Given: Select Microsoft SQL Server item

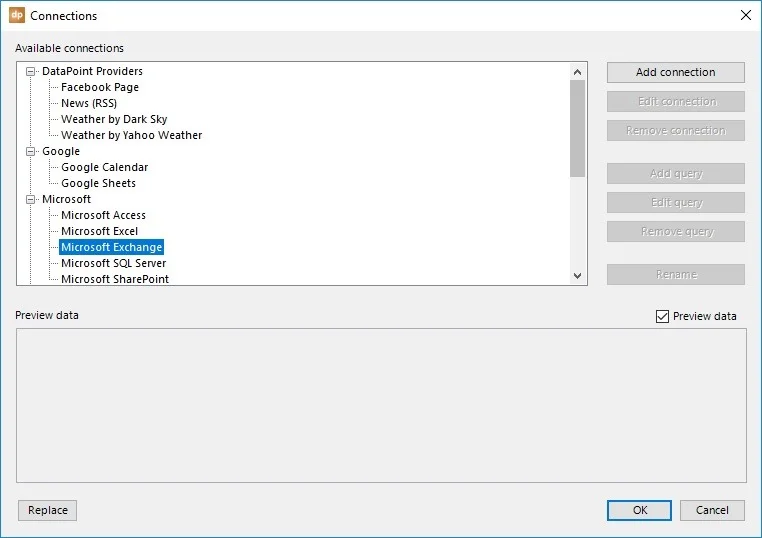Looking at the screenshot, I should click(113, 263).
